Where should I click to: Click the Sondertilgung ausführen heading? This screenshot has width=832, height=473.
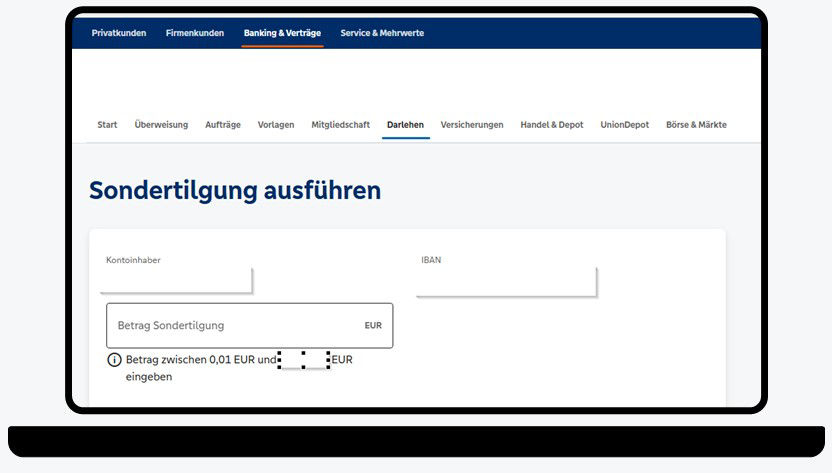point(235,190)
